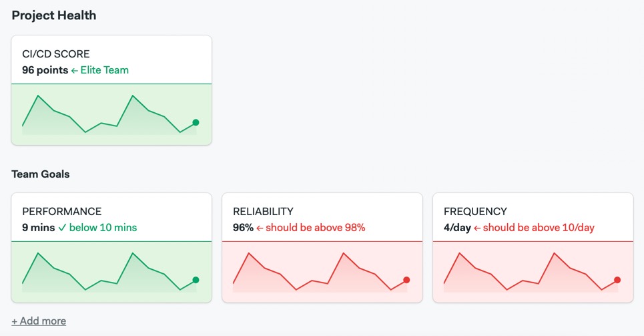Select the RELIABILITY goal card title
Image resolution: width=644 pixels, height=336 pixels.
(263, 212)
